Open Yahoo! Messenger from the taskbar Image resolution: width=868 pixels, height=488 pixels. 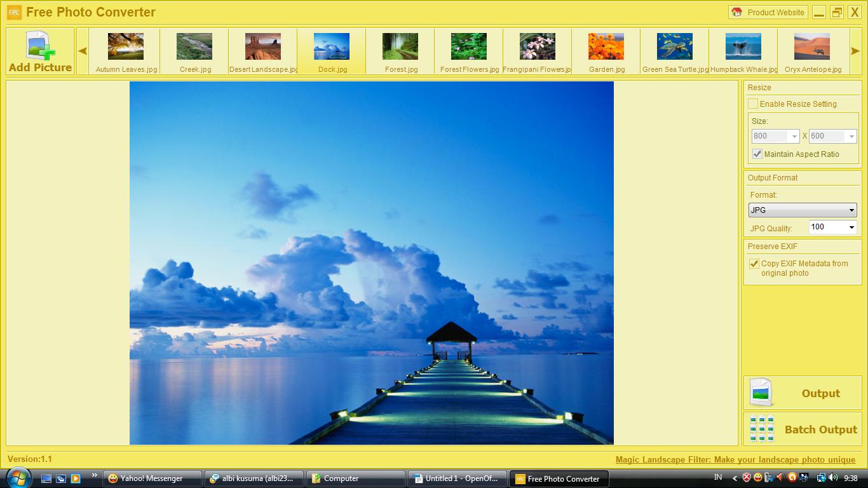click(151, 478)
